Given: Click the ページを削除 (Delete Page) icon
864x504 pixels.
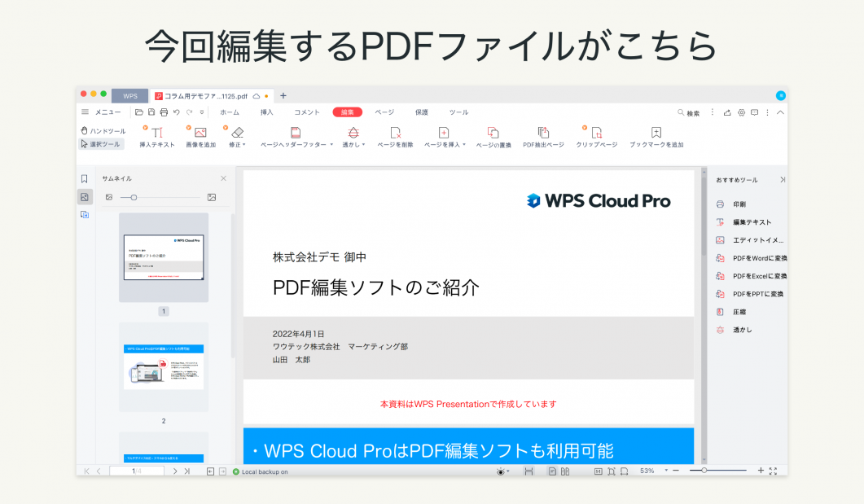Looking at the screenshot, I should (x=394, y=138).
